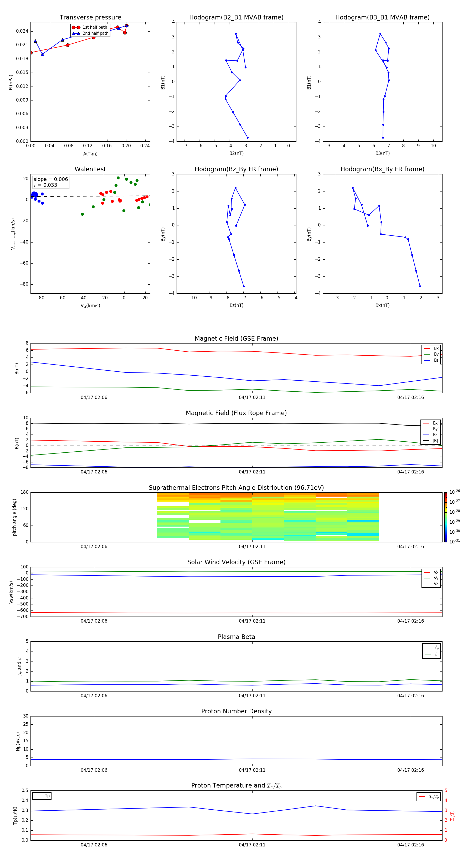473x868 pixels.
Task: Click the dashed fit line in WalenTest
Action: pos(90,196)
